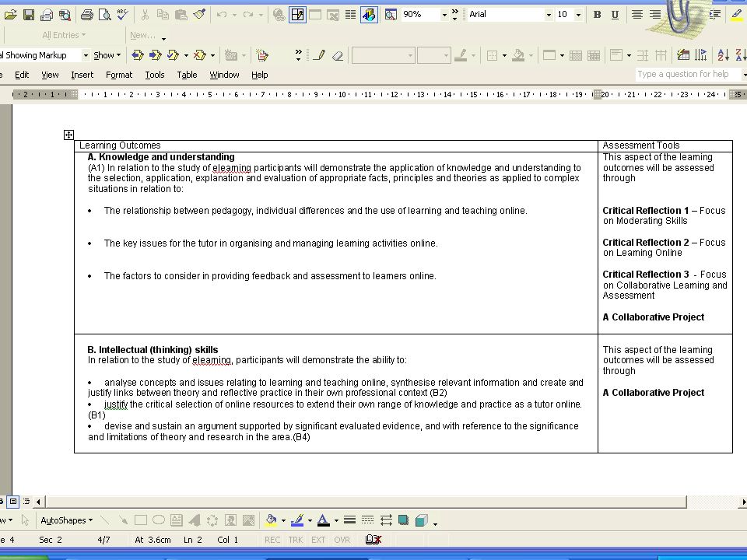747x560 pixels.
Task: Select the table Eraser tool
Action: (x=338, y=55)
